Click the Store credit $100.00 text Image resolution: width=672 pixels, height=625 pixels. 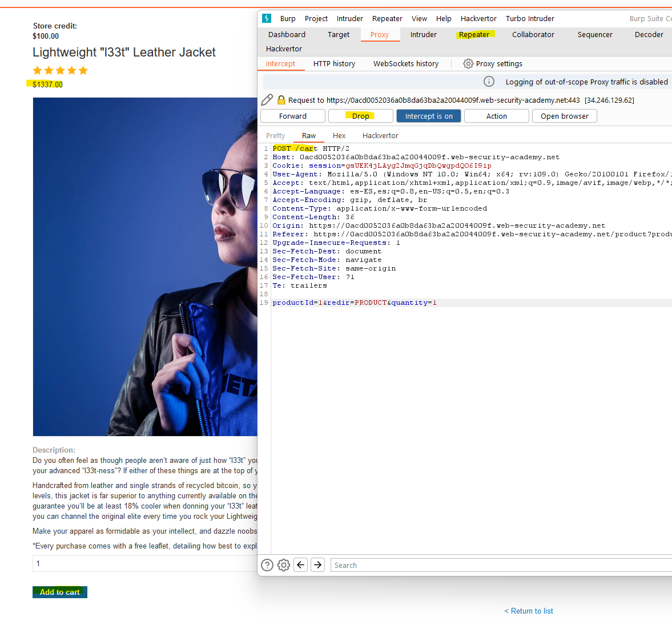(x=55, y=31)
